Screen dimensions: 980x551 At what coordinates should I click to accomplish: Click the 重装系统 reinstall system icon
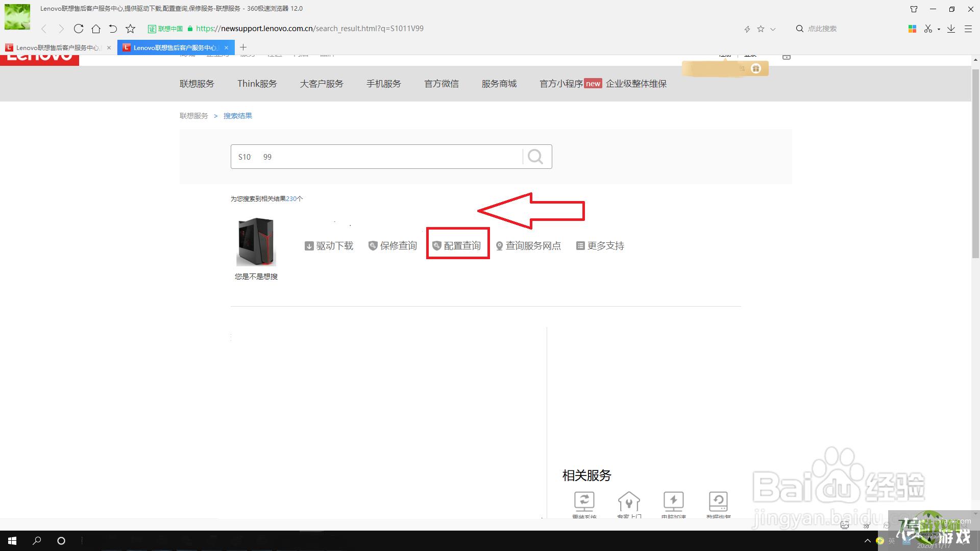tap(584, 502)
